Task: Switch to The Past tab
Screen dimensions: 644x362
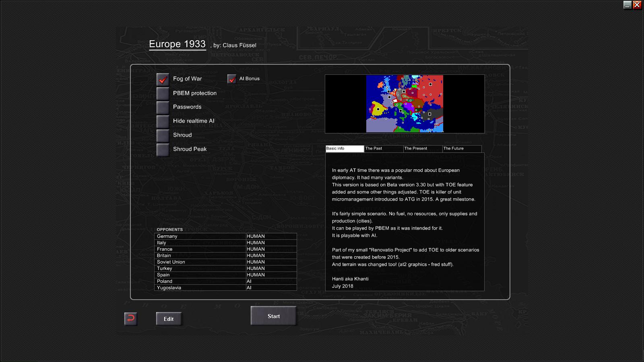Action: point(383,149)
